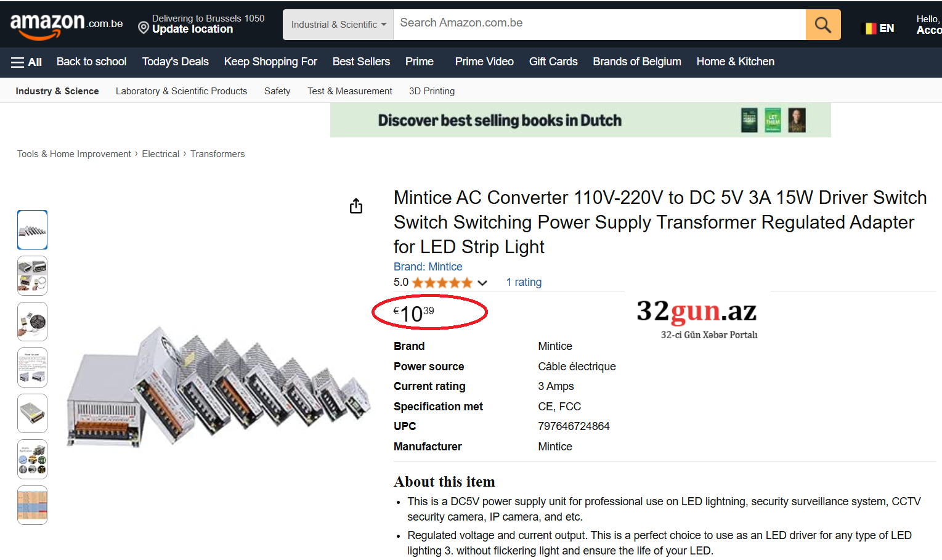Open the All hamburger menu
This screenshot has width=942, height=560.
(x=26, y=62)
